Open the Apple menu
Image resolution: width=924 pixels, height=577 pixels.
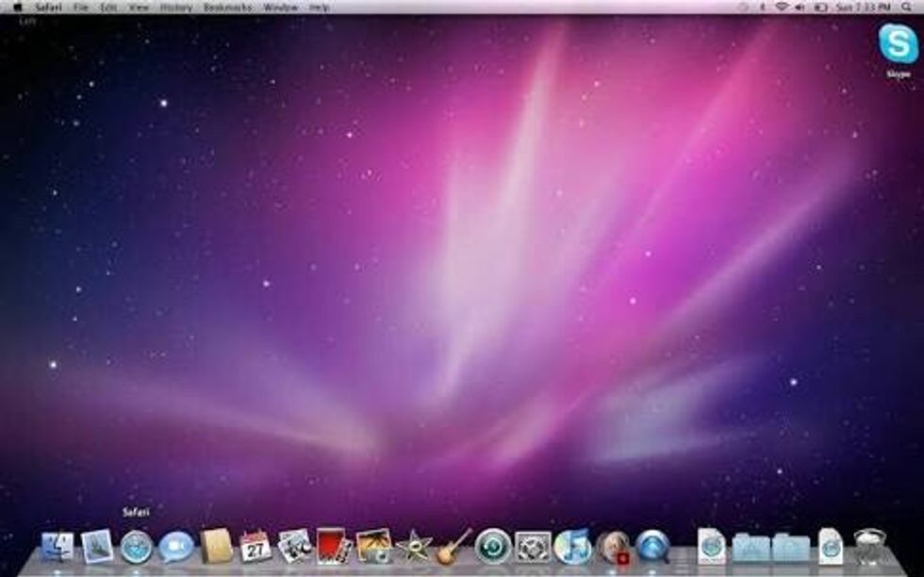[17, 7]
